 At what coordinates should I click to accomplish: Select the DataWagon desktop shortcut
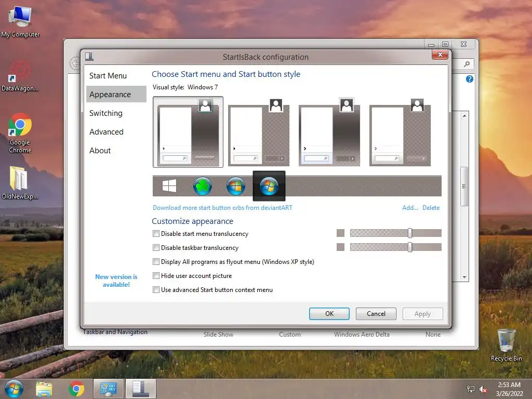tap(20, 75)
